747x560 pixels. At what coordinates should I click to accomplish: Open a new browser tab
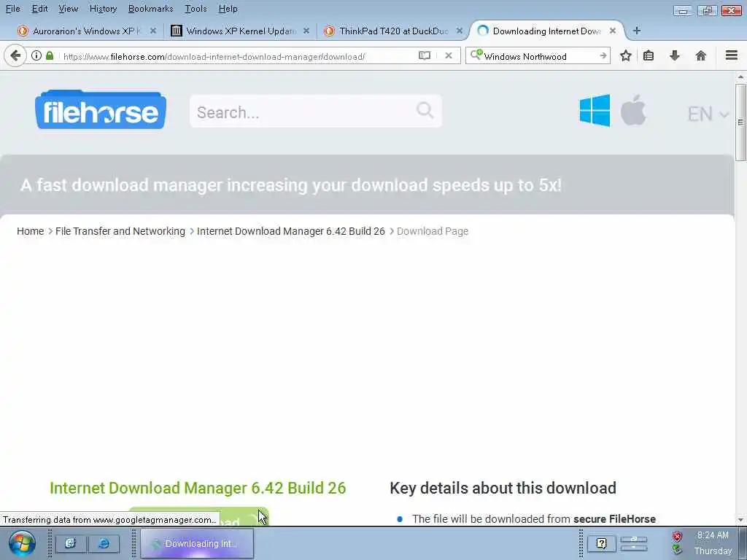point(636,31)
